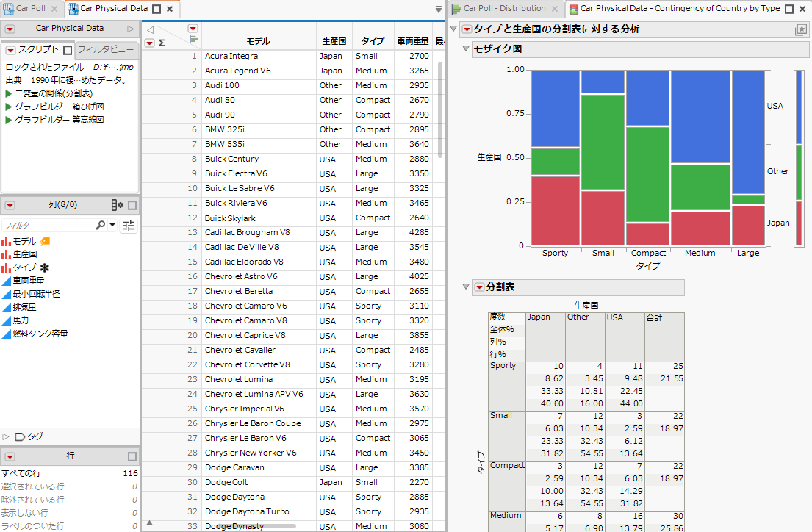Click the red Japan Medium mosaic cell
This screenshot has width=812, height=532.
[700, 229]
